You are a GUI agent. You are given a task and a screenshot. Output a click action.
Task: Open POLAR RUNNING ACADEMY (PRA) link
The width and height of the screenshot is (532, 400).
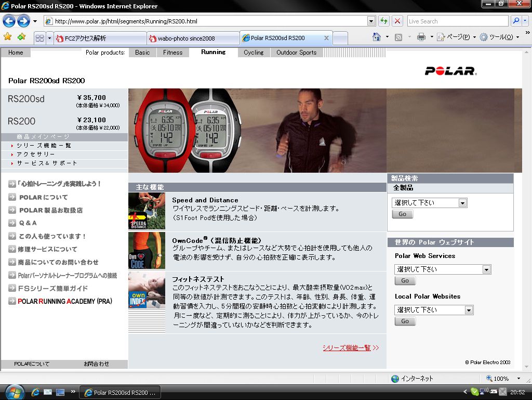[60, 301]
